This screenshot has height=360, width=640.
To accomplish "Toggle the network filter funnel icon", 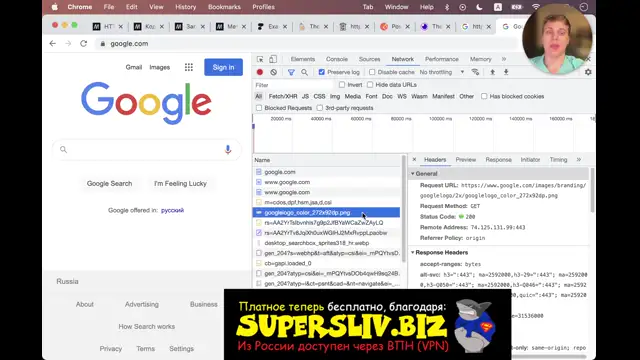I will [291, 72].
